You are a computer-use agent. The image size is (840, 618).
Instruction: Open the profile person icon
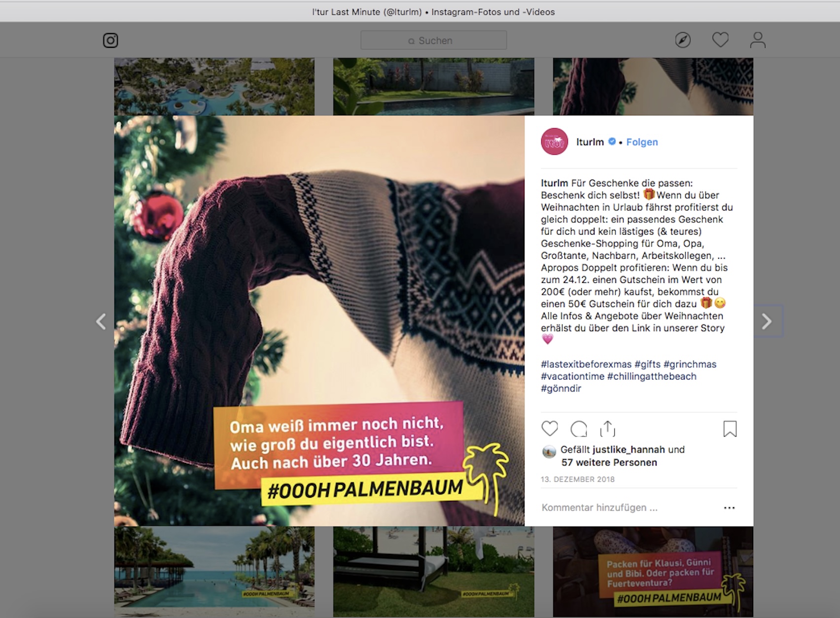point(758,40)
